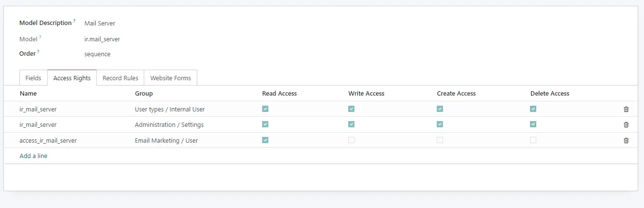Uncheck Read Access for Internal User row
The image size is (644, 208).
265,109
